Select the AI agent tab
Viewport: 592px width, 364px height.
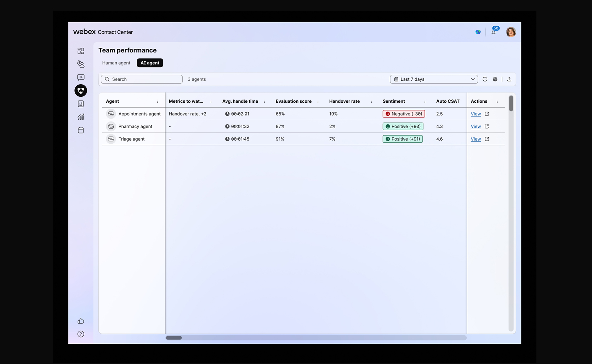[x=150, y=63]
